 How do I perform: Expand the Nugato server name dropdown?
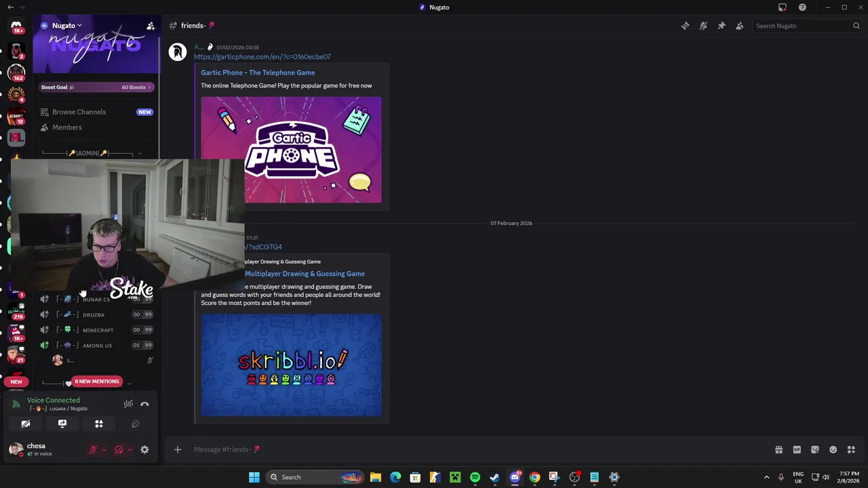[68, 26]
